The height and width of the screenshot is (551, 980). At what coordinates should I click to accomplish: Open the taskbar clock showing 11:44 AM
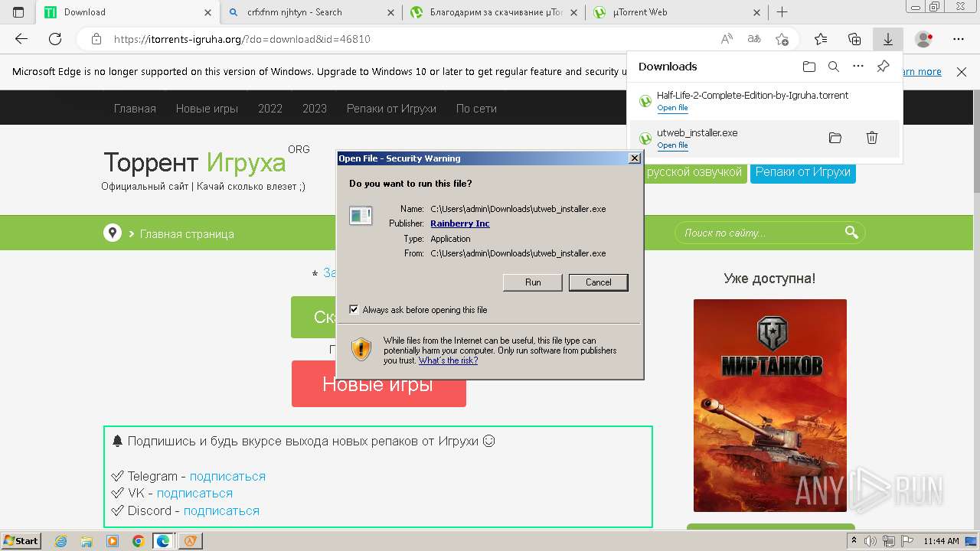pos(941,541)
